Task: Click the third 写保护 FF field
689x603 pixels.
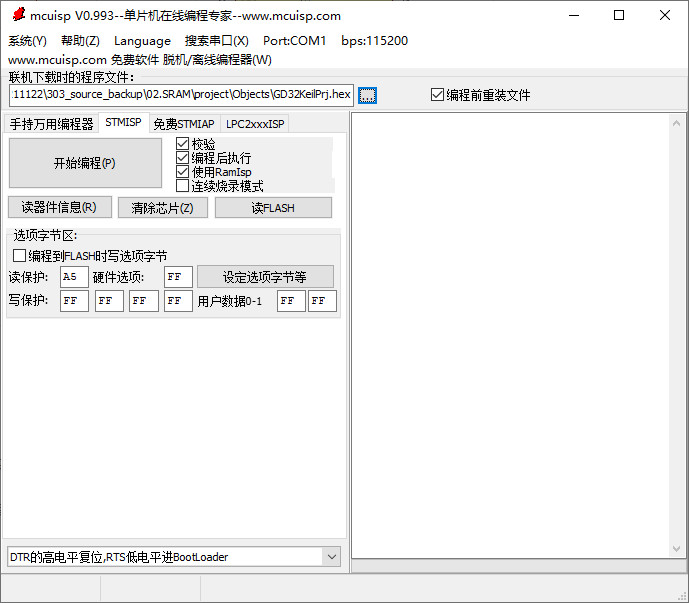Action: 144,301
